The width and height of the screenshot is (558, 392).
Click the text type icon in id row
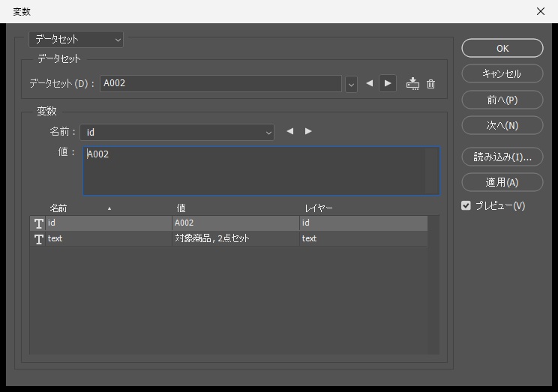[x=38, y=223]
